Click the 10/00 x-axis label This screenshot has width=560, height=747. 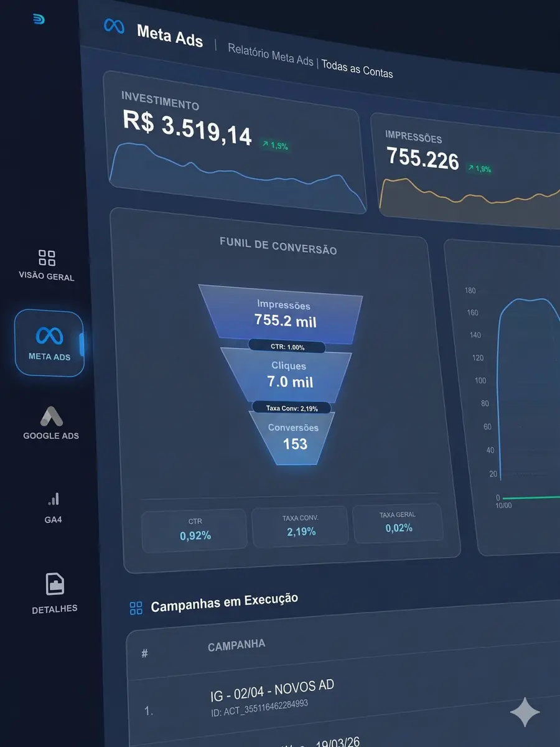tap(503, 505)
